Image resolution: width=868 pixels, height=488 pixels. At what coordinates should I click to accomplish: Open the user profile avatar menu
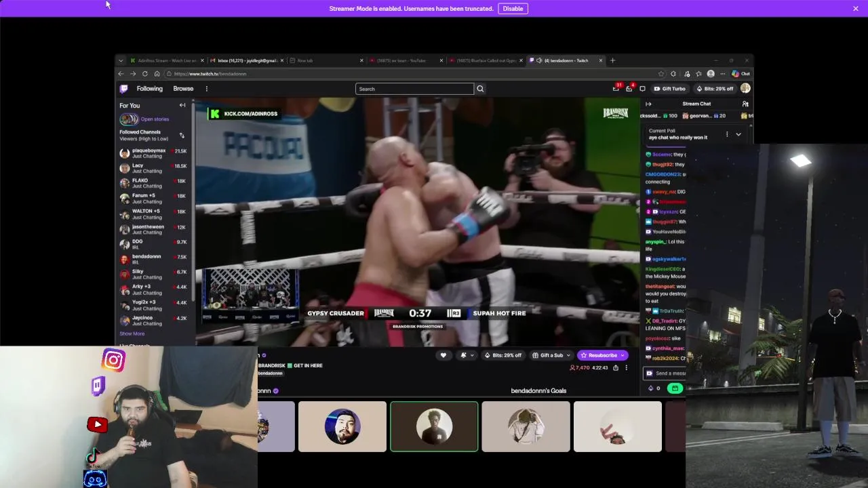pyautogui.click(x=745, y=88)
